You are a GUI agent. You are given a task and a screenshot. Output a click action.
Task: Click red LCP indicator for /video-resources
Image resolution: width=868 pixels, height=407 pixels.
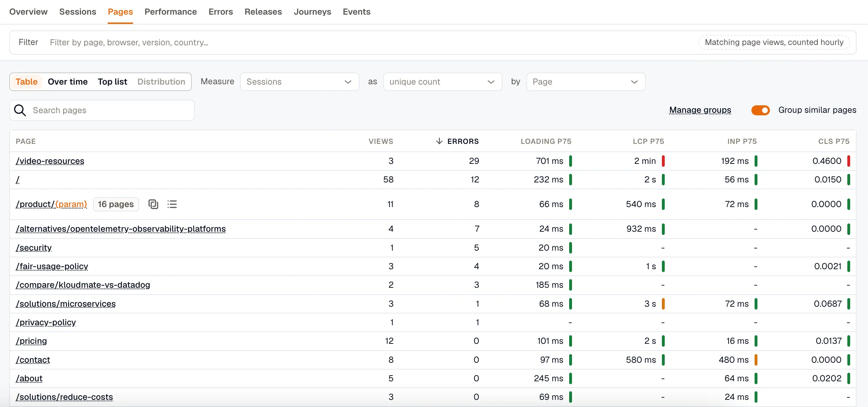(663, 161)
